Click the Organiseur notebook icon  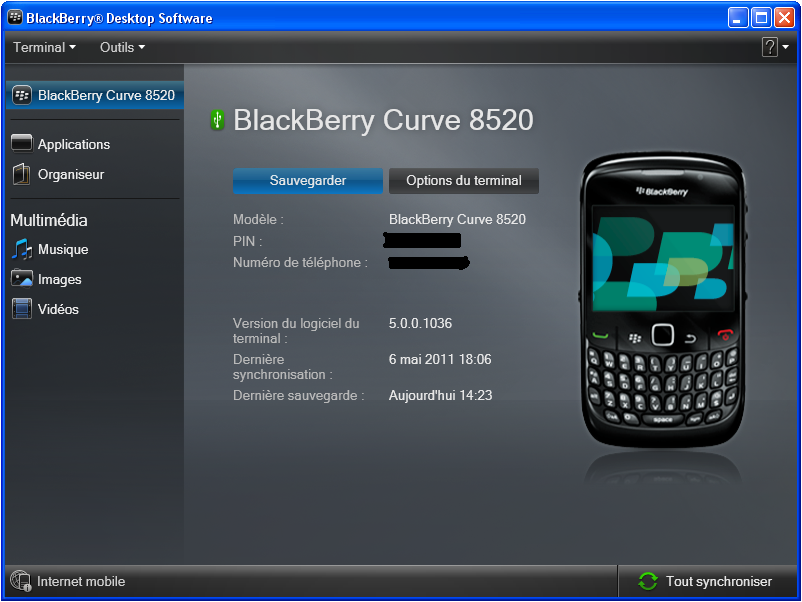click(21, 174)
